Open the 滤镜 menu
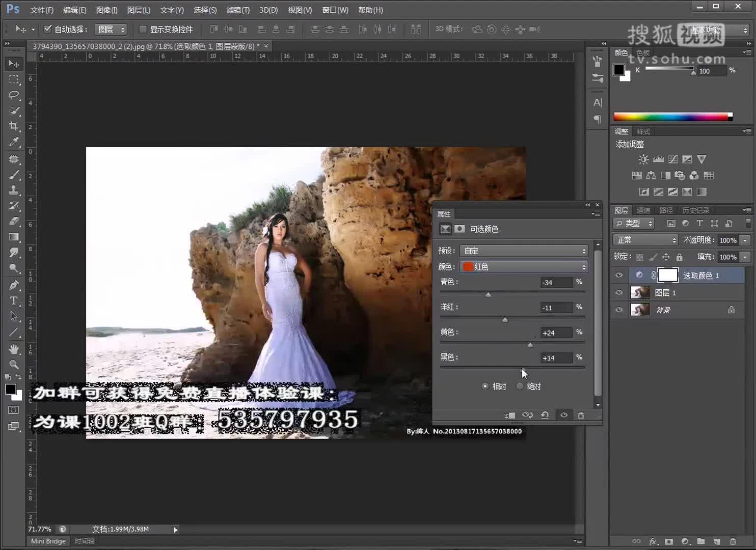The height and width of the screenshot is (550, 756). point(238,10)
